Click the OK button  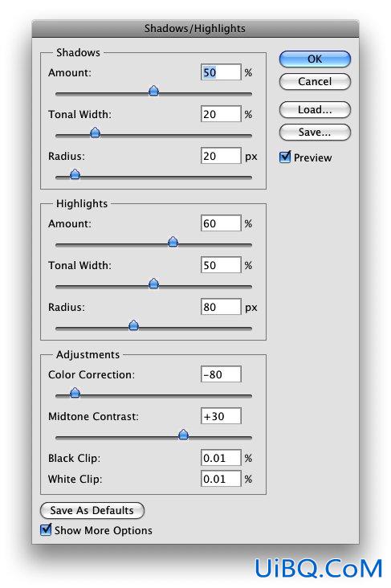[315, 59]
